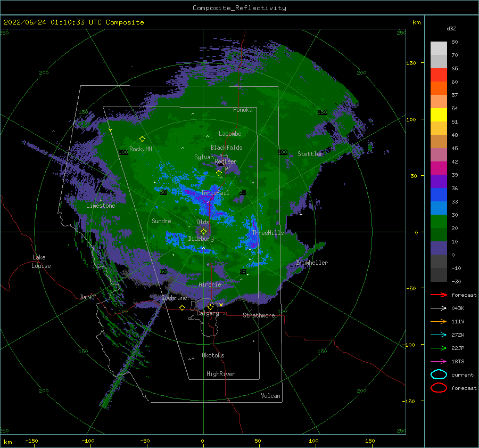Click the white 04DK arrow icon
This screenshot has height=448, width=479.
point(439,308)
